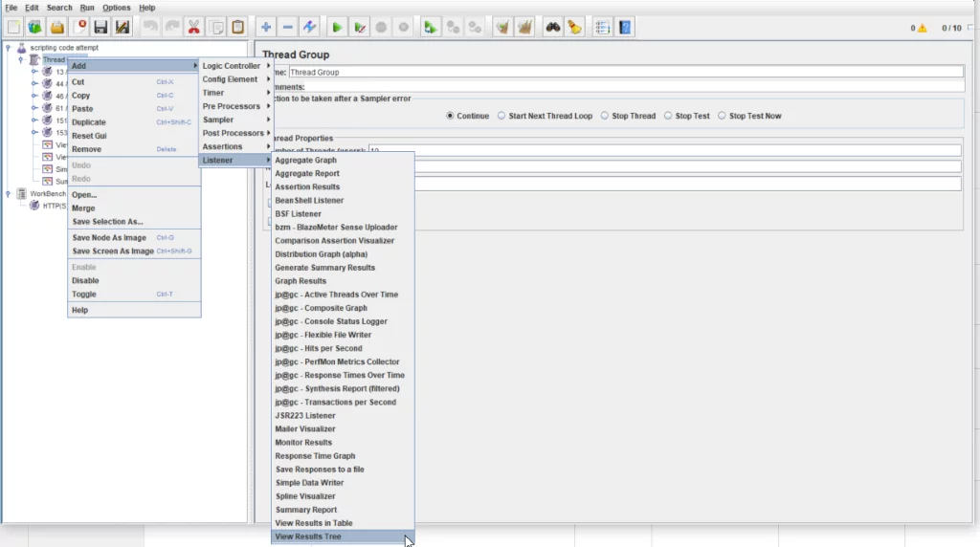980x547 pixels.
Task: Open the File menu
Action: point(11,8)
